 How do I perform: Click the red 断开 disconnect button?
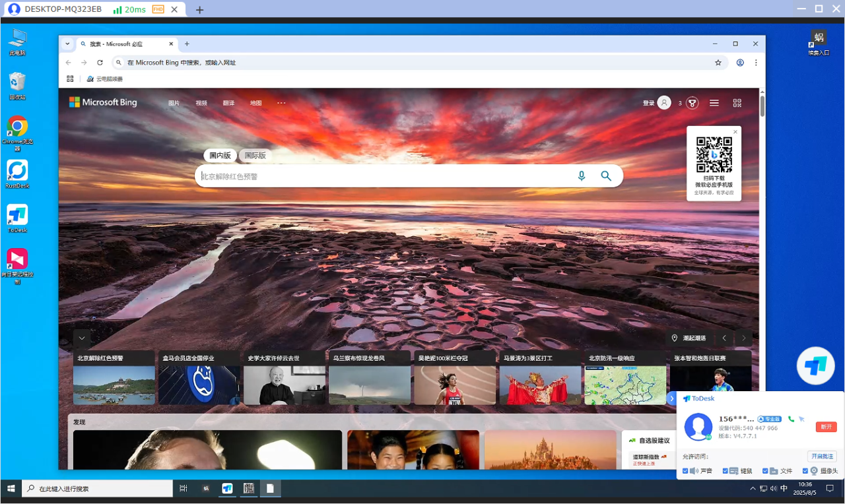click(x=826, y=427)
